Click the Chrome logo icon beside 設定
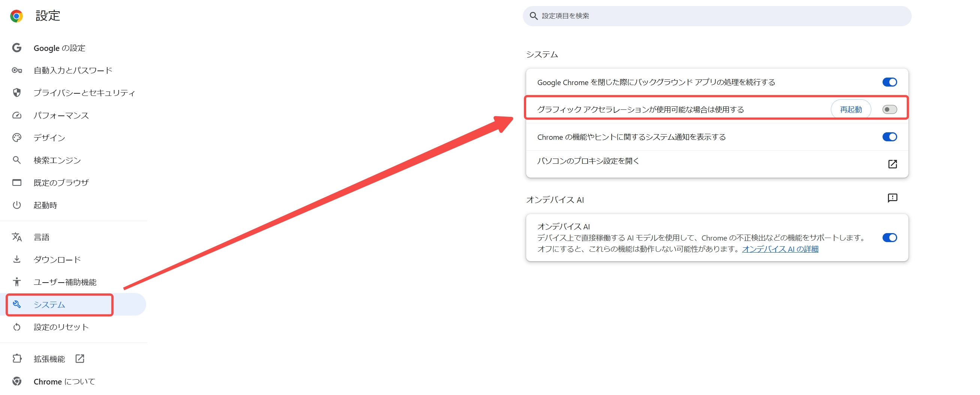Screen dimensions: 980x395 [16, 16]
